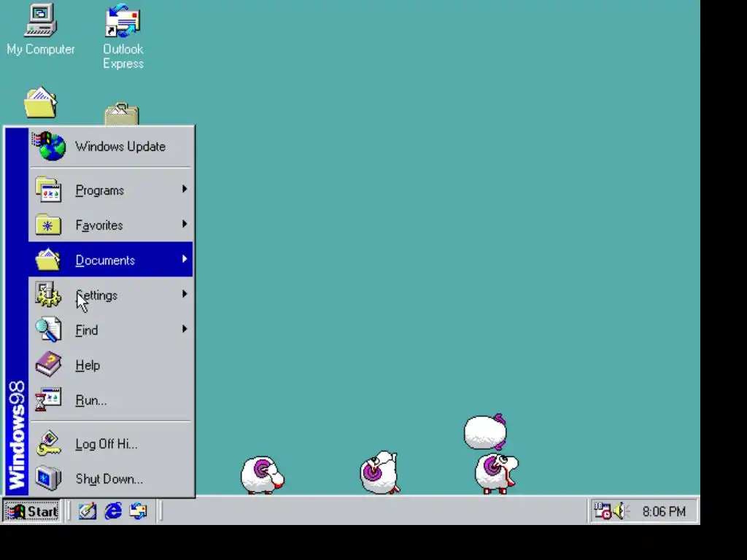Click the sheep holding up another sheep
This screenshot has height=560, width=747.
tap(496, 473)
